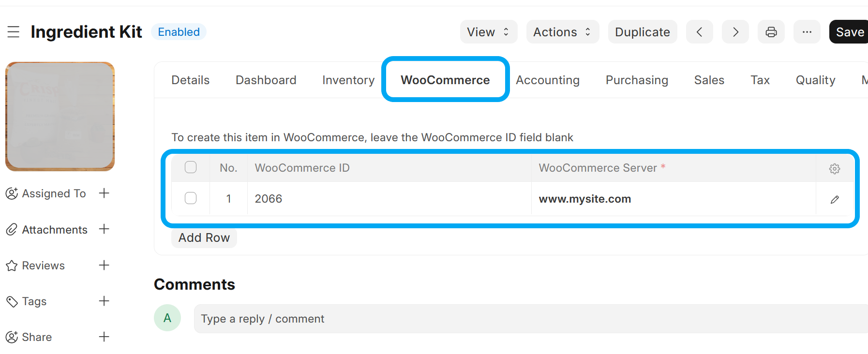Image resolution: width=868 pixels, height=354 pixels.
Task: Expand the View dropdown
Action: 488,32
